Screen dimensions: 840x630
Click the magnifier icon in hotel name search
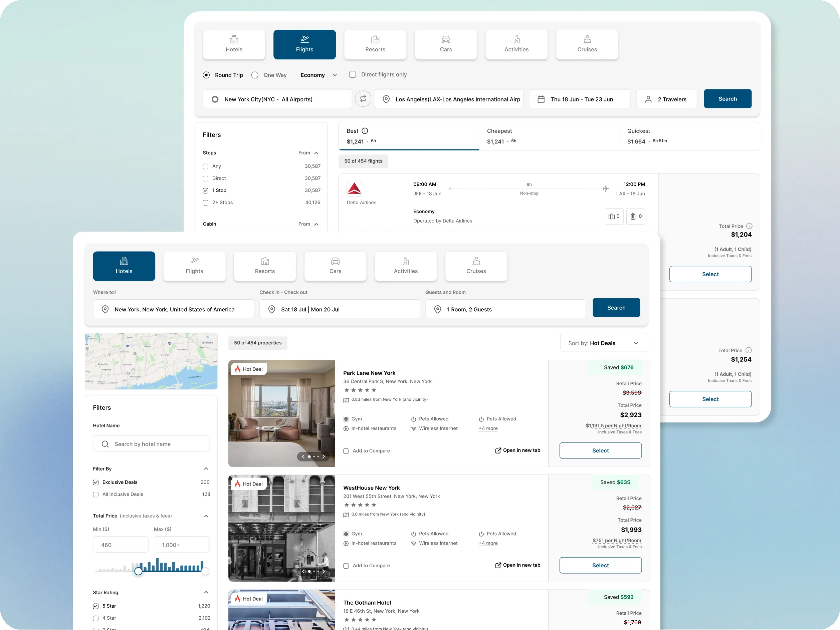click(105, 444)
